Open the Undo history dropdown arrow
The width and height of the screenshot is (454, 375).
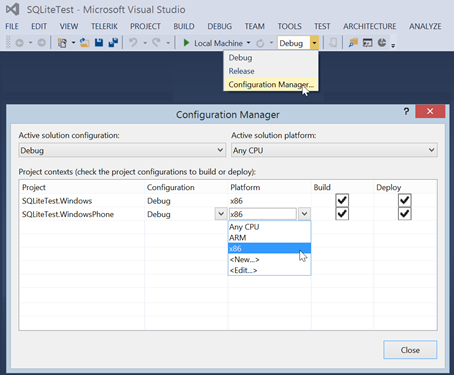[145, 43]
